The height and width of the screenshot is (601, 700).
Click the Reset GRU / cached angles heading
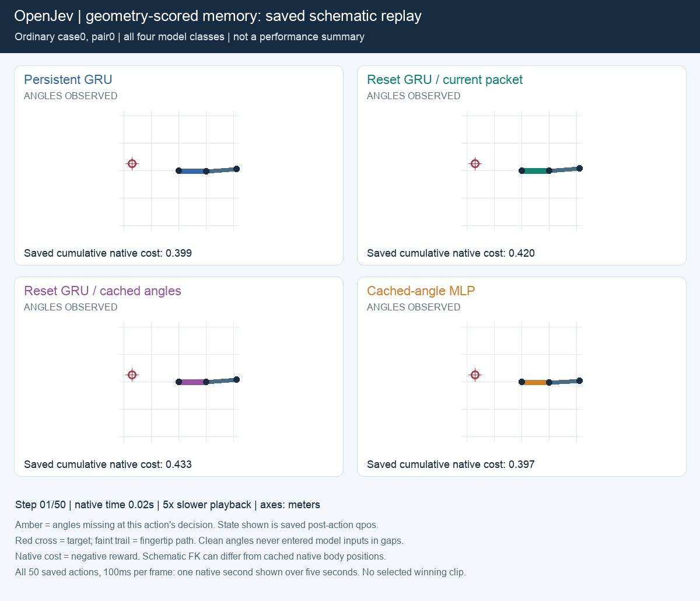click(103, 291)
